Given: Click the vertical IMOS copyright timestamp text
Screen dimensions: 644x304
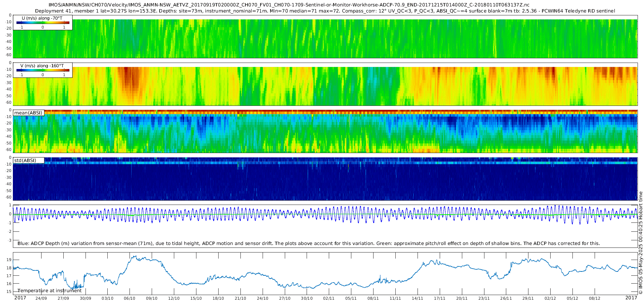Looking at the screenshot, I should (x=640, y=243).
